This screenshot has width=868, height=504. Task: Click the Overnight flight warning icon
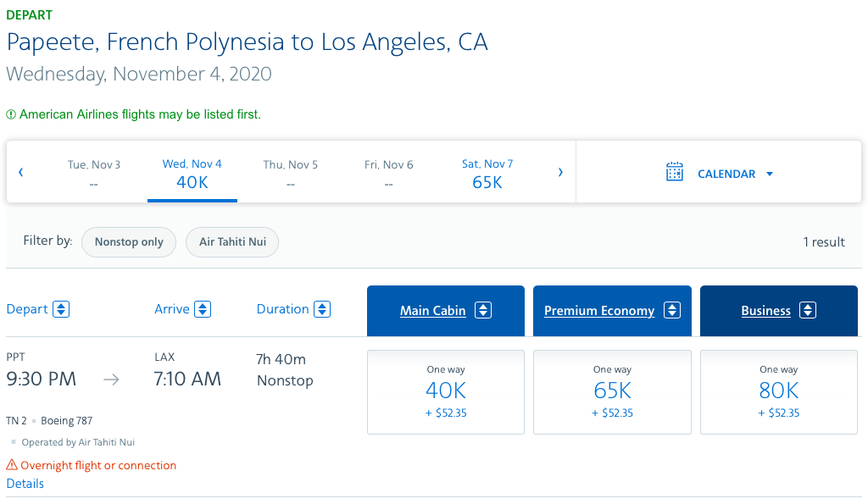click(12, 465)
